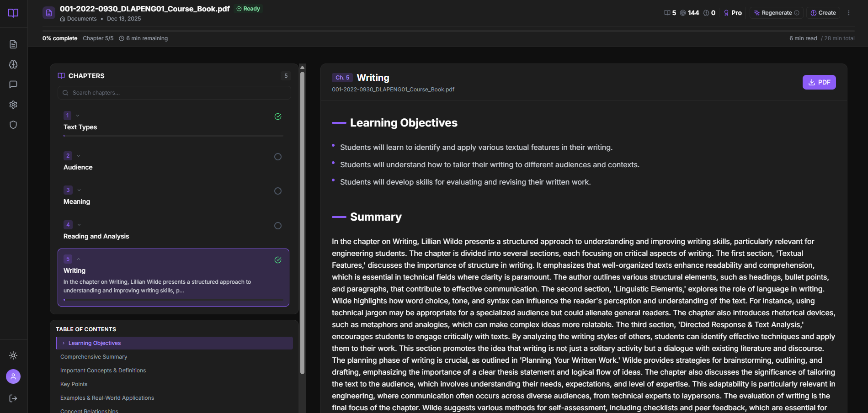Viewport: 868px width, 413px height.
Task: Click the logout arrow icon
Action: tap(13, 398)
